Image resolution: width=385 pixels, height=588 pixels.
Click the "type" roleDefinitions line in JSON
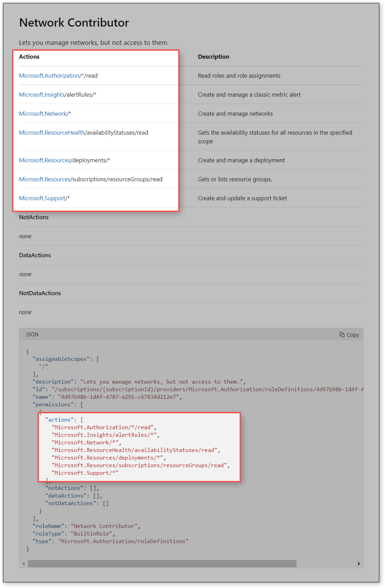coord(110,541)
